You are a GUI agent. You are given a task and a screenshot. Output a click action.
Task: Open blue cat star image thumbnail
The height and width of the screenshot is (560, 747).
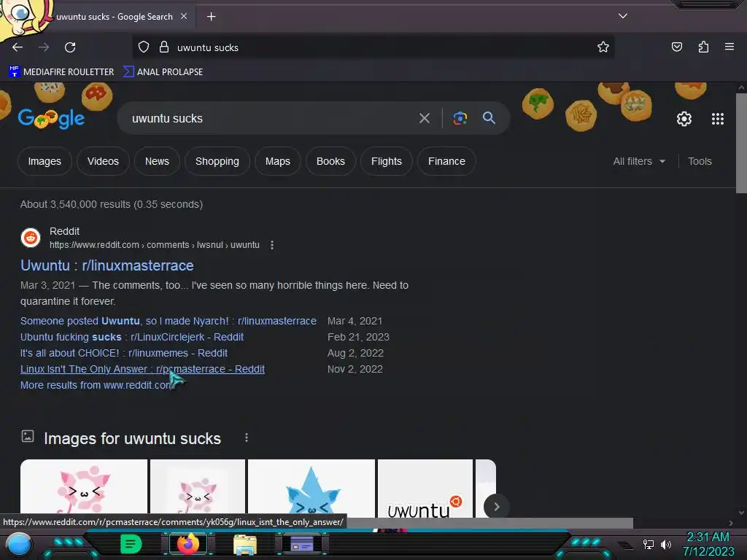(x=311, y=488)
